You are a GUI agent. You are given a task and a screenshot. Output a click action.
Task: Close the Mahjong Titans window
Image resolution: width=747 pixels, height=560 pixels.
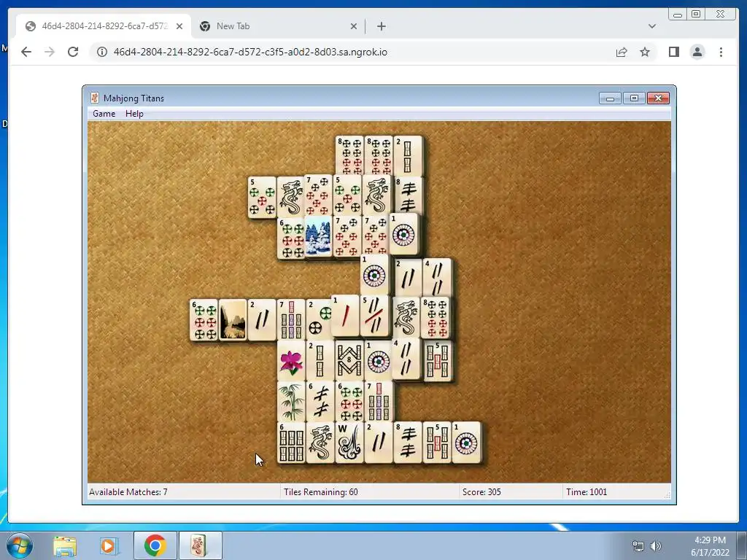pyautogui.click(x=659, y=98)
